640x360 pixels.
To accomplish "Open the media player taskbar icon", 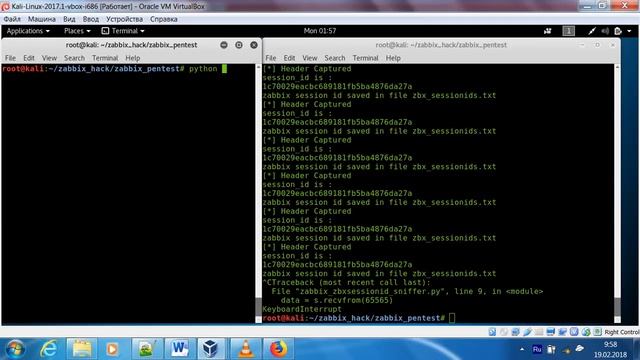I will 112,349.
